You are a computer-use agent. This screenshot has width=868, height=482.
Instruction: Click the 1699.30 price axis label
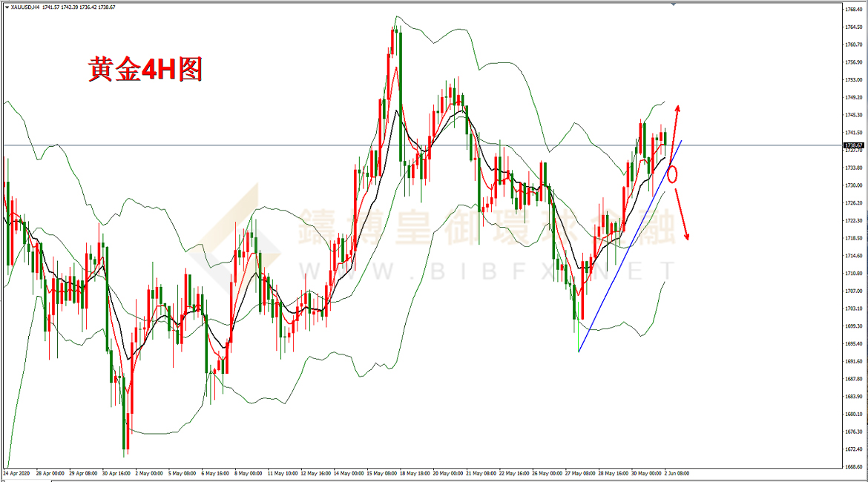tap(854, 326)
